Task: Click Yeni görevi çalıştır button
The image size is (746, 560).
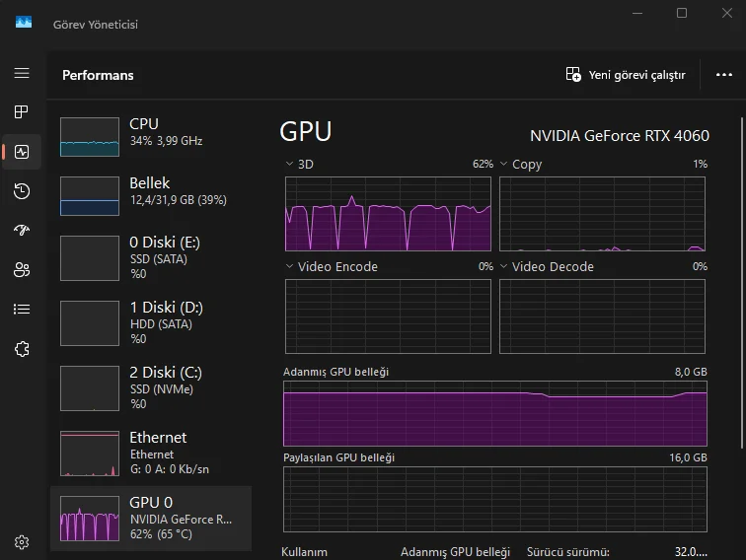Action: pos(626,75)
